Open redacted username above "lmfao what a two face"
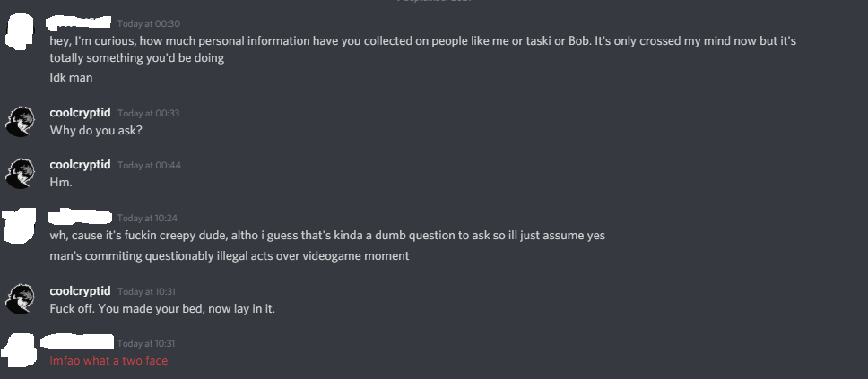868x379 pixels. click(x=81, y=341)
